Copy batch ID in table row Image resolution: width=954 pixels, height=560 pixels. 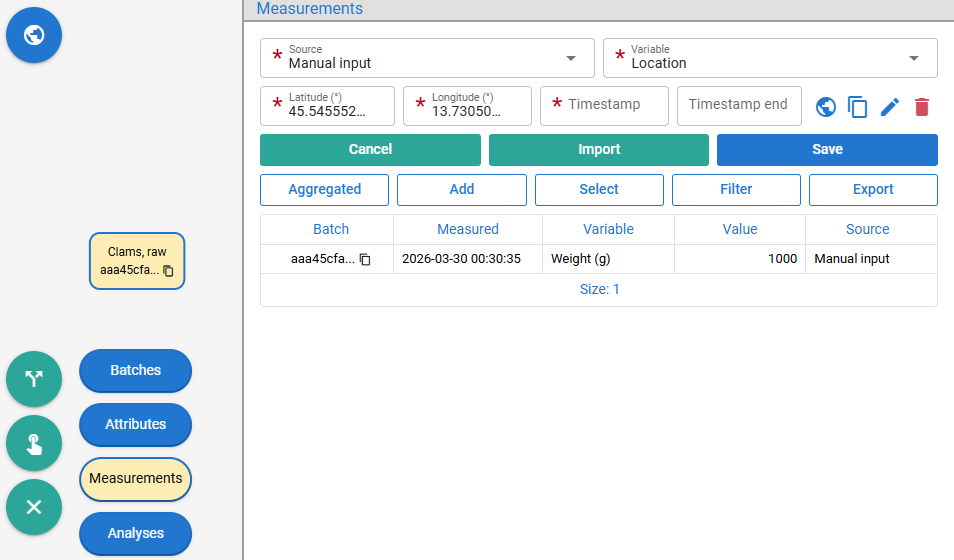click(365, 259)
